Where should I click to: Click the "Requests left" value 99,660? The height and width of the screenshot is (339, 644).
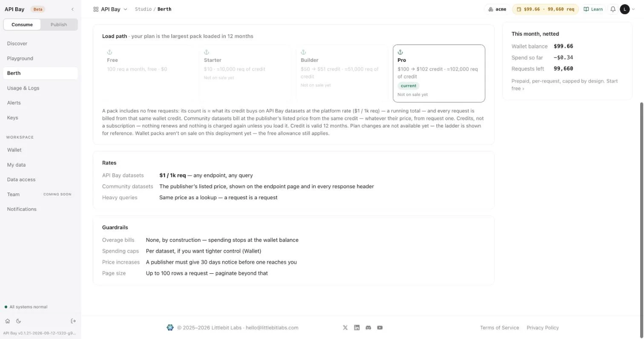(x=563, y=69)
